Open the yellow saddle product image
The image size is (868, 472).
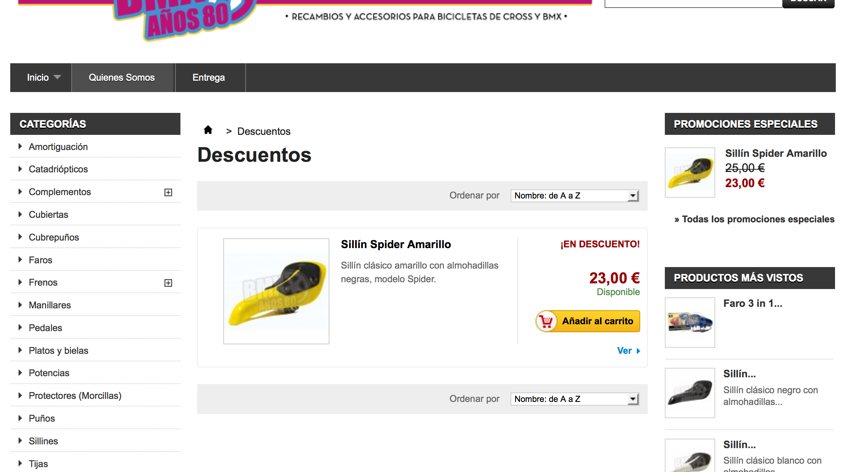click(x=276, y=291)
